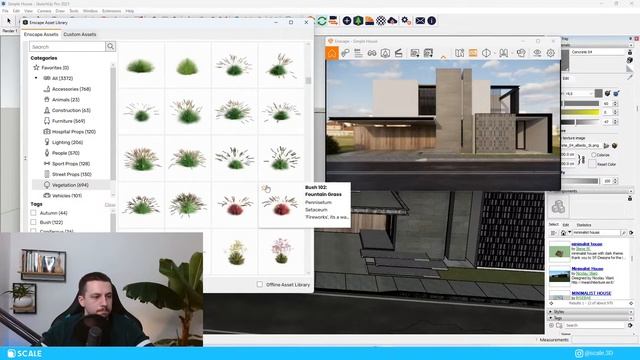Click the map icon in Enscape toolbar

click(x=460, y=53)
